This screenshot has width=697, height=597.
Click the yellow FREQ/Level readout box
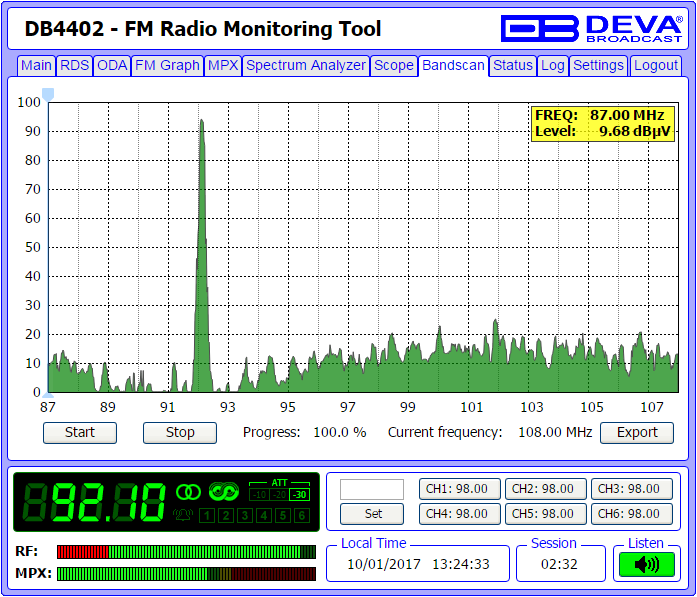tap(603, 124)
